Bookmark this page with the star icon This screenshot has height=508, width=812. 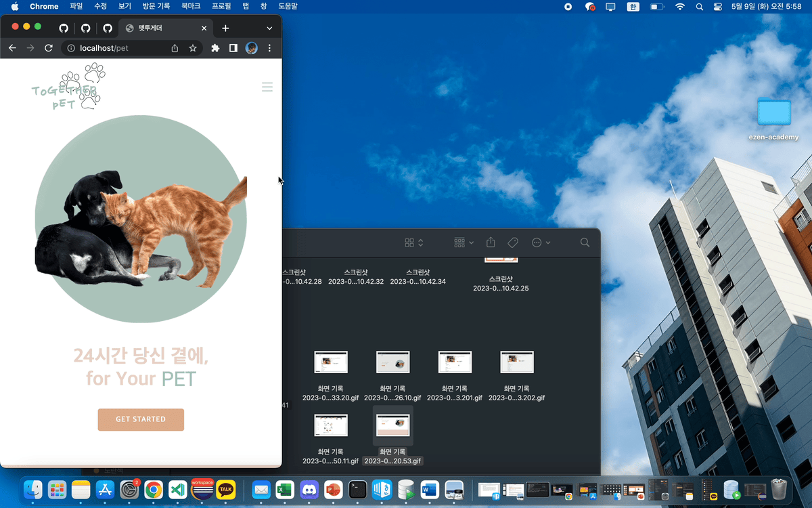pyautogui.click(x=193, y=48)
